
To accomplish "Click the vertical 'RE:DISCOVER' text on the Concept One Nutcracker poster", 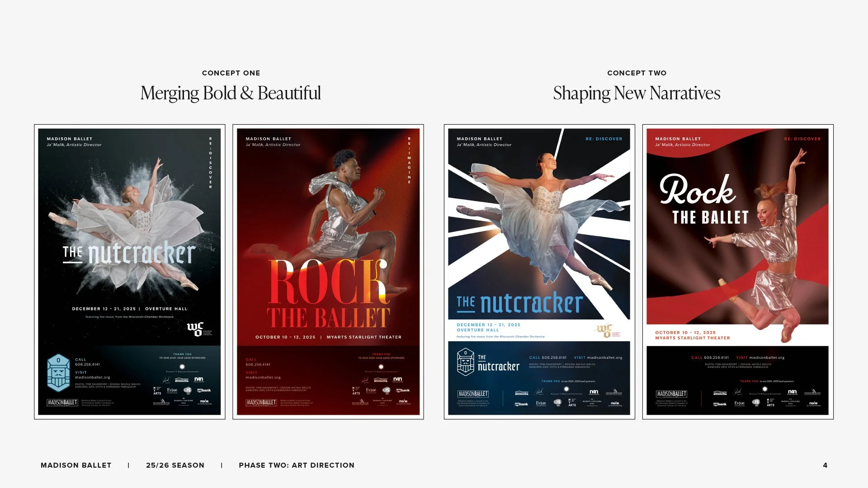I will 210,163.
